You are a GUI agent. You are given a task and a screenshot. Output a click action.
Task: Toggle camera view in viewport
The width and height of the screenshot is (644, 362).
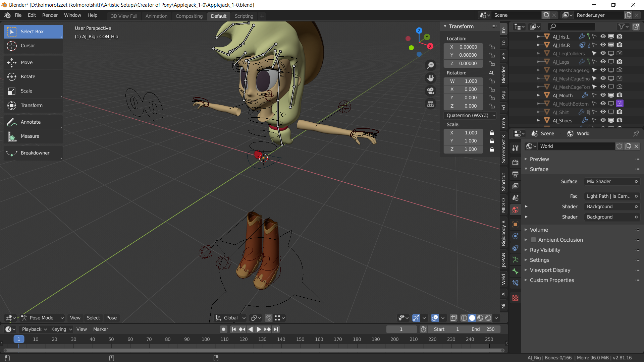[430, 91]
